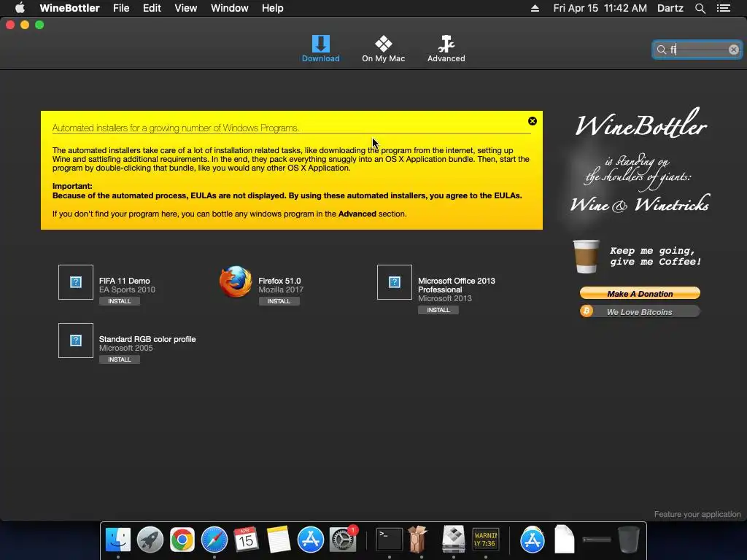Image resolution: width=747 pixels, height=560 pixels.
Task: Click the Standard RGB color profile icon
Action: tap(76, 341)
